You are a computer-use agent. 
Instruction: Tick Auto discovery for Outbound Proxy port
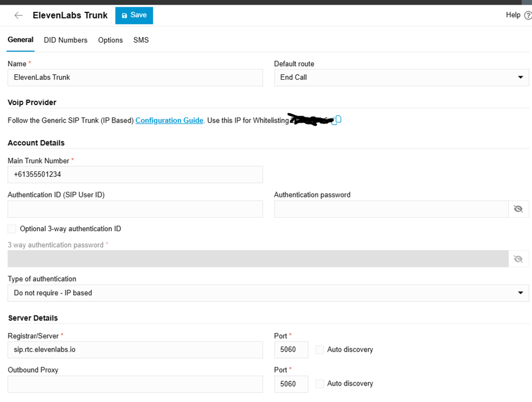coord(320,383)
